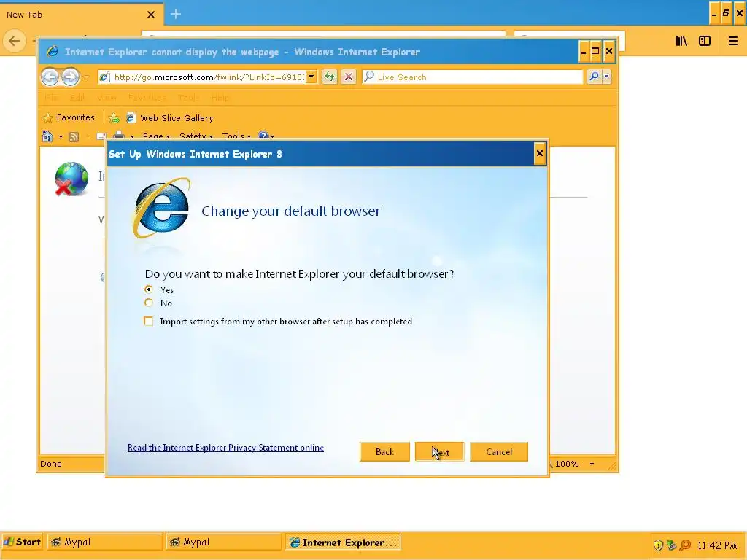Viewport: 747px width, 560px height.
Task: Open the Favorites star button
Action: [69, 117]
